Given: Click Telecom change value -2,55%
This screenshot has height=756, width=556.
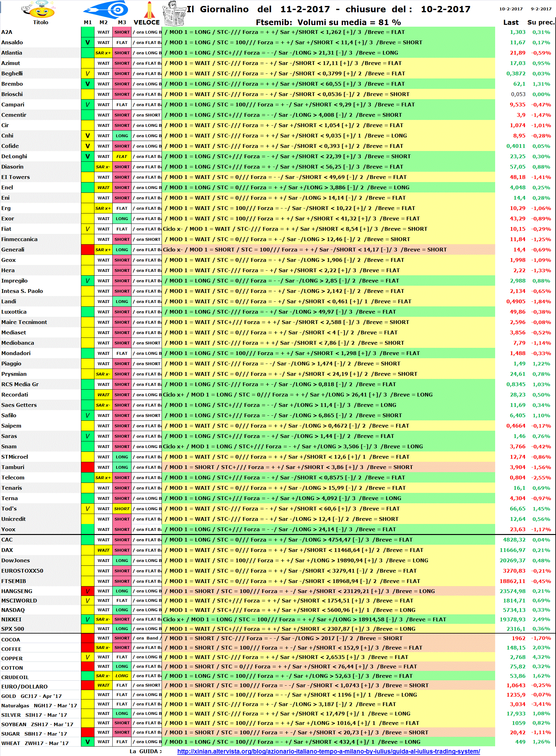Looking at the screenshot, I should click(541, 478).
